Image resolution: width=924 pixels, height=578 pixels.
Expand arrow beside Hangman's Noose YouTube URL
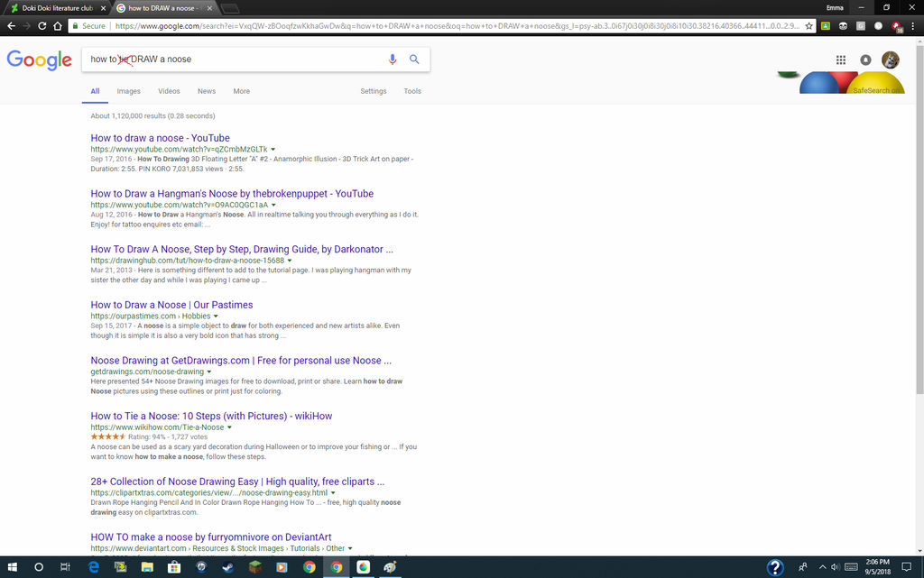[x=273, y=205]
